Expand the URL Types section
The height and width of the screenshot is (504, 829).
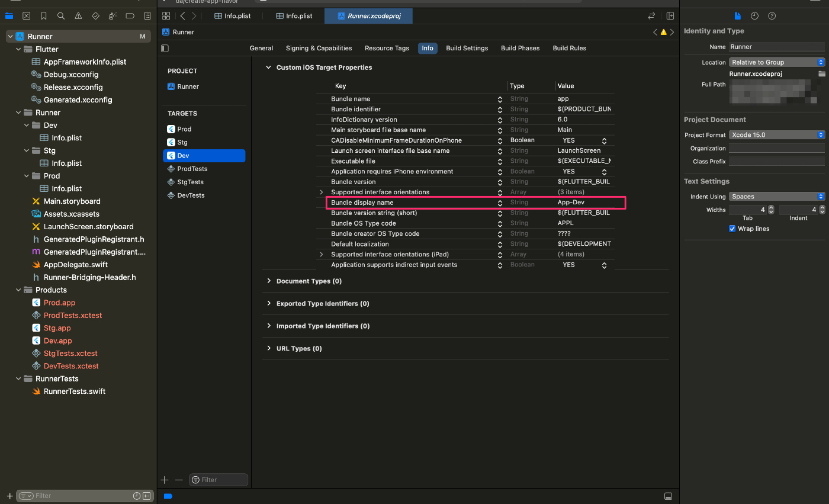[269, 349]
